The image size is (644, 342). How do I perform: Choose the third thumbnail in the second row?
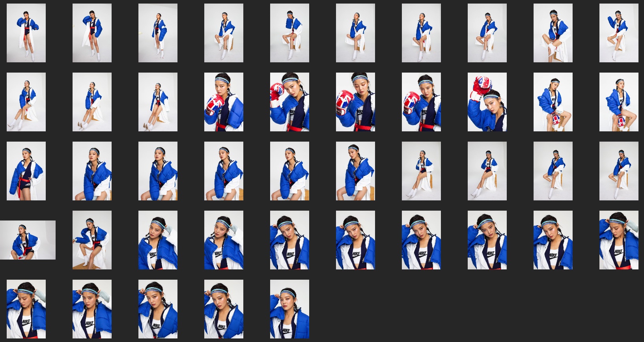(158, 102)
